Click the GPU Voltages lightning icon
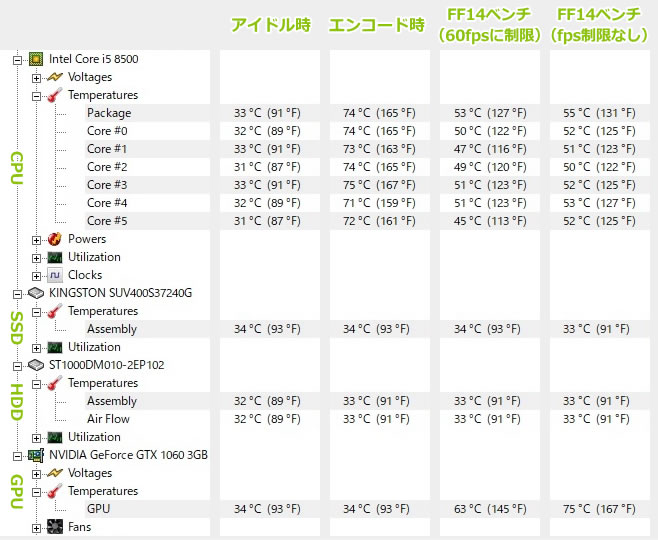Image resolution: width=658 pixels, height=540 pixels. coord(55,473)
